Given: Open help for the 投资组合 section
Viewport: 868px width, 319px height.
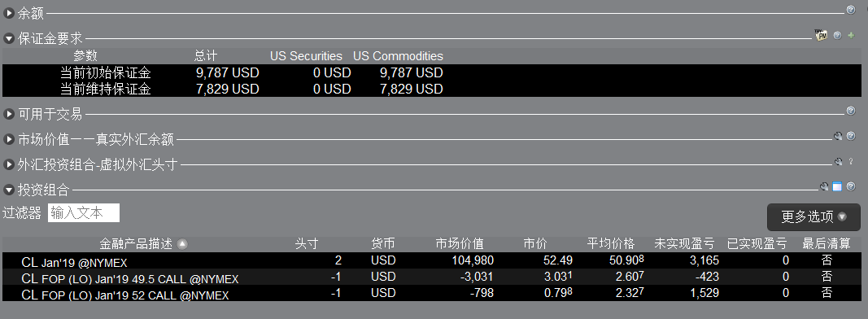Looking at the screenshot, I should (x=851, y=186).
